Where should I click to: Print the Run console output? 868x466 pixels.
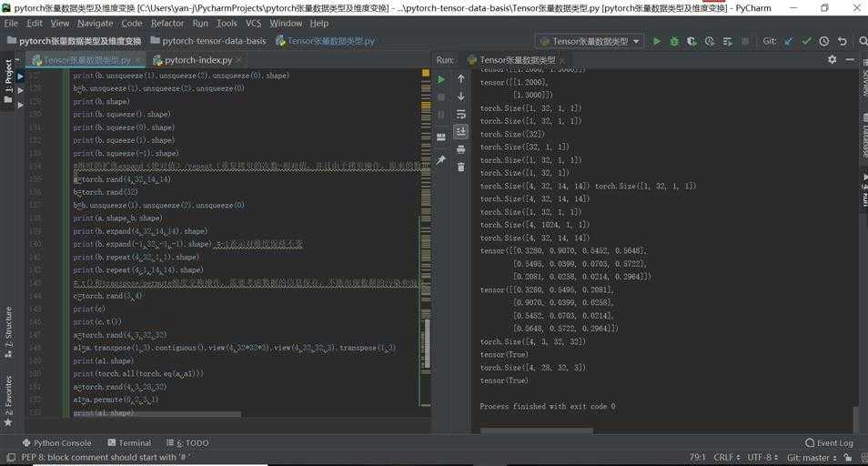[x=460, y=149]
